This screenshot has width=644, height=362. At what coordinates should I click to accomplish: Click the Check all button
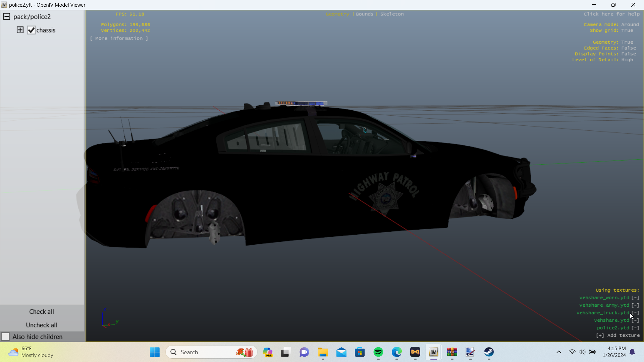(42, 312)
